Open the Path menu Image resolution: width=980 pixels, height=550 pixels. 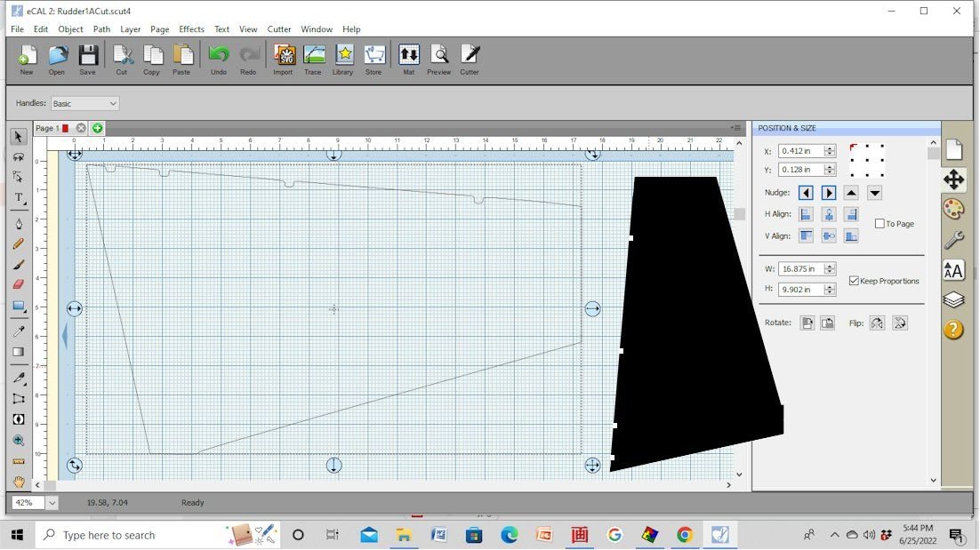tap(101, 29)
